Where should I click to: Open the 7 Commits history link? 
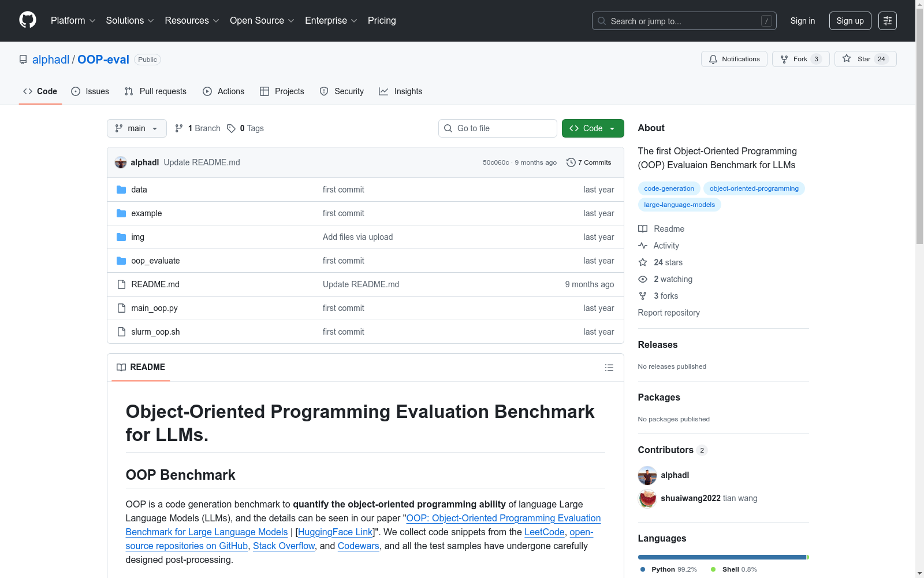(x=589, y=162)
